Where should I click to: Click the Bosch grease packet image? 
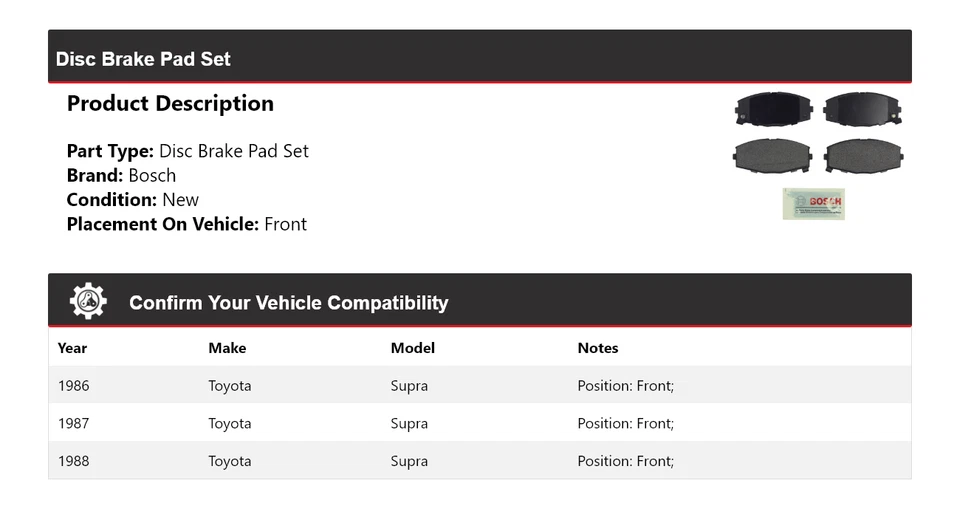point(813,203)
